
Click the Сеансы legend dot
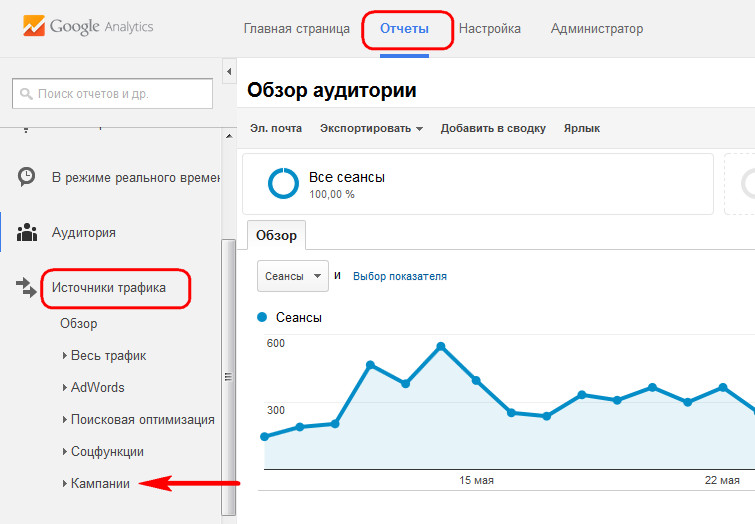coord(262,317)
